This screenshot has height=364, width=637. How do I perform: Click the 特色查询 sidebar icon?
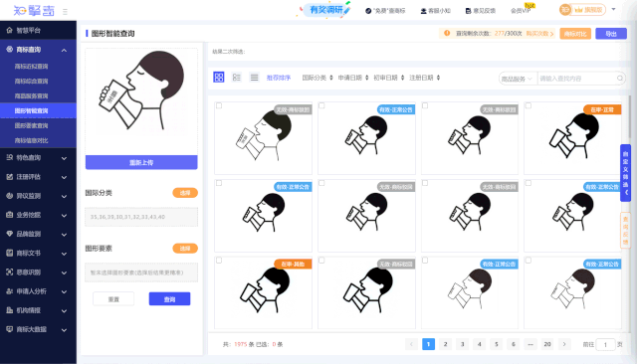point(9,157)
